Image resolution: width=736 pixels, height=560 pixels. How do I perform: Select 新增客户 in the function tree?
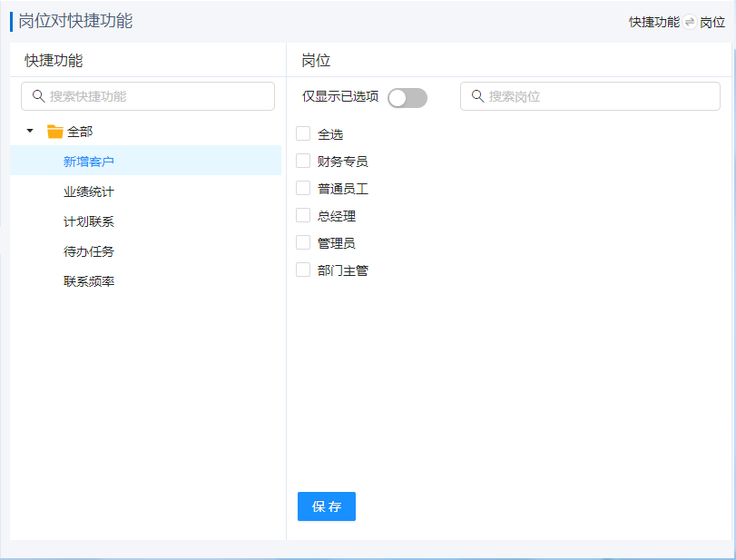pos(89,162)
